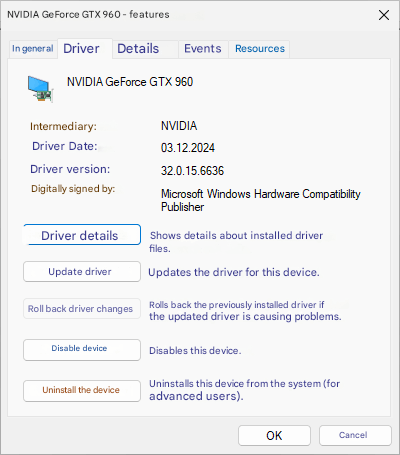The width and height of the screenshot is (400, 455).
Task: Click the NVIDIA GeForce GTX 960 heading
Action: point(130,82)
